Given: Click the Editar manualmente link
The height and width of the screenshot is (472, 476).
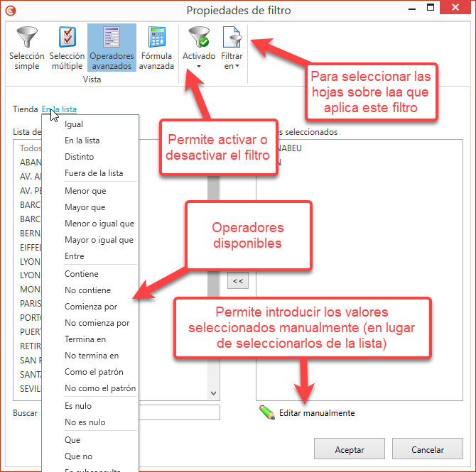Looking at the screenshot, I should click(317, 413).
